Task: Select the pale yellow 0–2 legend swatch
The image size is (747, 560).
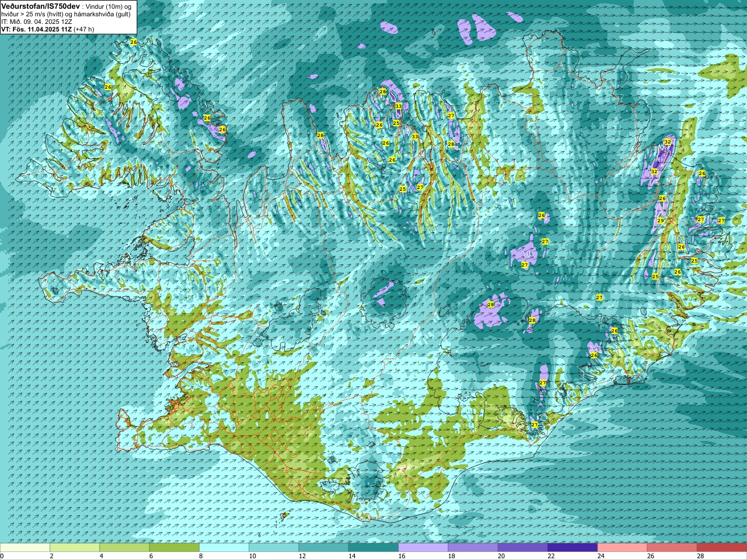Action: point(25,548)
